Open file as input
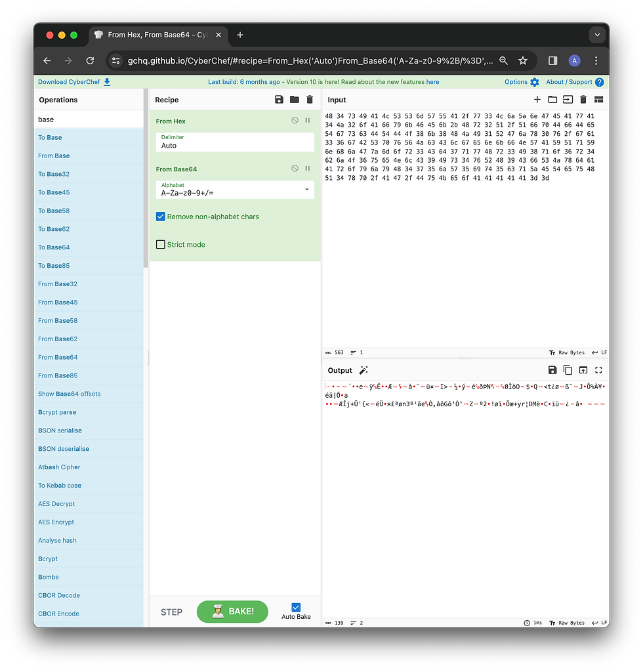 (568, 100)
